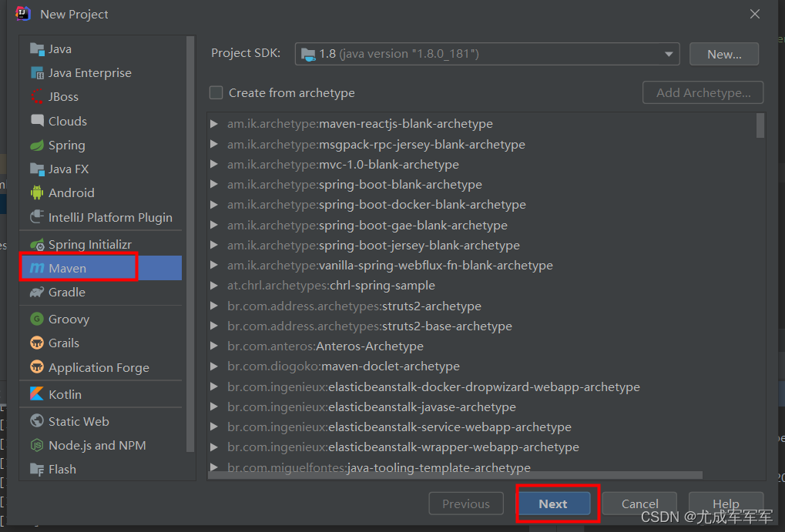Expand am.ik spring-boot-blank-archetype node
This screenshot has width=785, height=532.
pos(214,184)
